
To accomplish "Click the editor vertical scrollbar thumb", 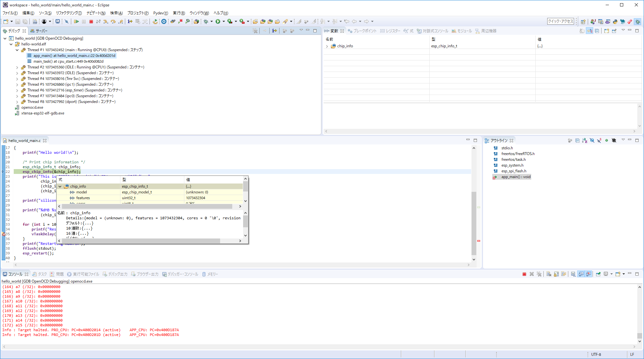I will pyautogui.click(x=474, y=224).
